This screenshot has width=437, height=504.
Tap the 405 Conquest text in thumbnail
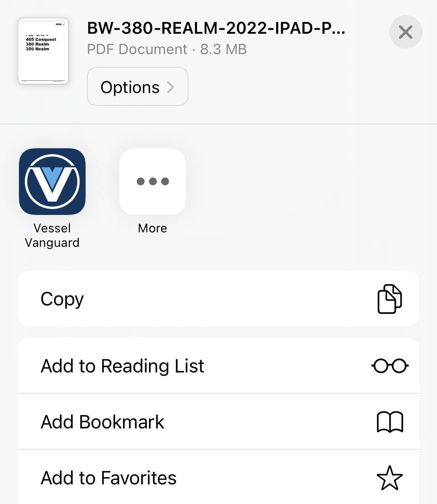(41, 39)
